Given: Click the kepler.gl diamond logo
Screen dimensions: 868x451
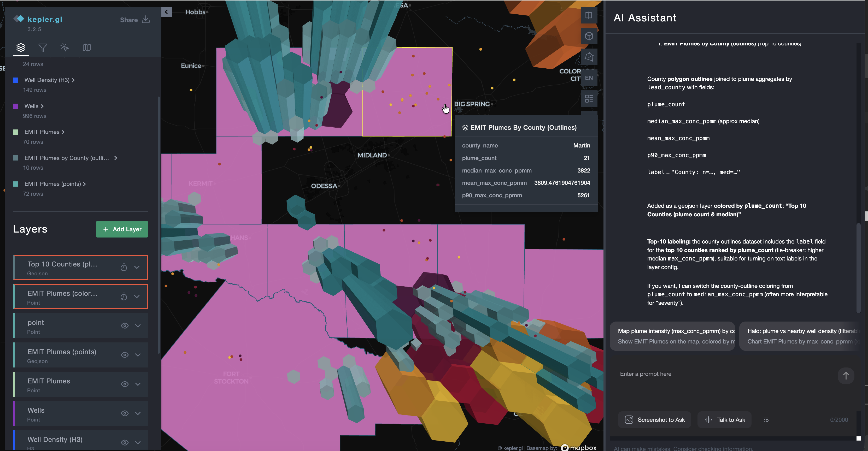Looking at the screenshot, I should click(x=19, y=19).
